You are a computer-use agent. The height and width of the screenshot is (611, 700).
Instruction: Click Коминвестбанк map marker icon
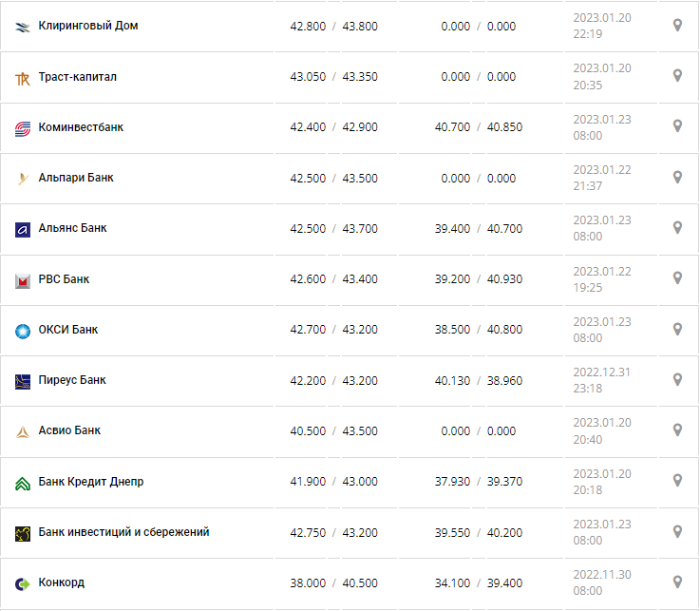click(x=677, y=126)
